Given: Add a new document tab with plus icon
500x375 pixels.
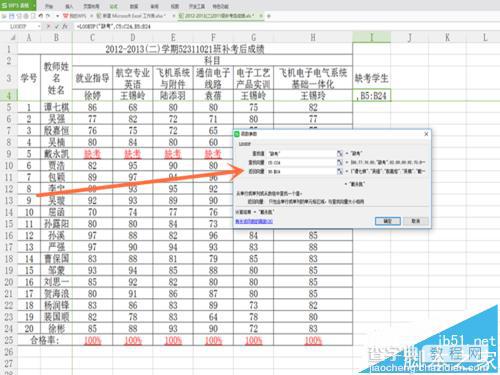Looking at the screenshot, I should (x=269, y=16).
